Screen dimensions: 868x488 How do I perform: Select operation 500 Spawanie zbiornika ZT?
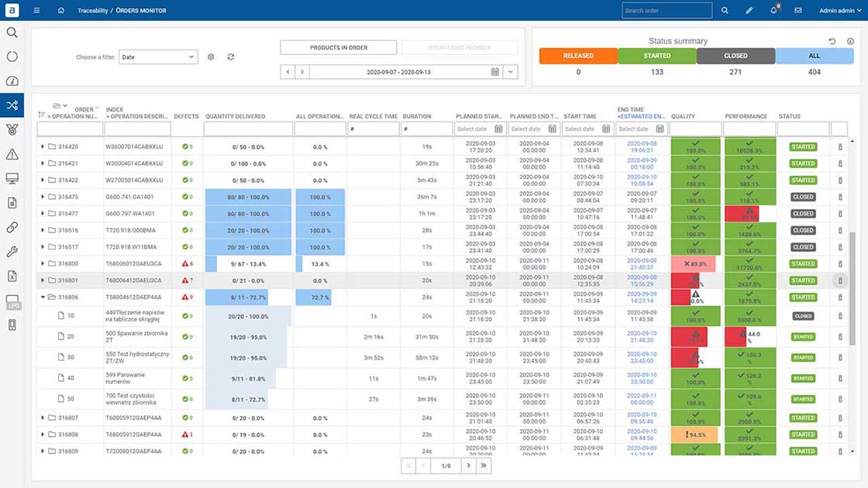136,336
